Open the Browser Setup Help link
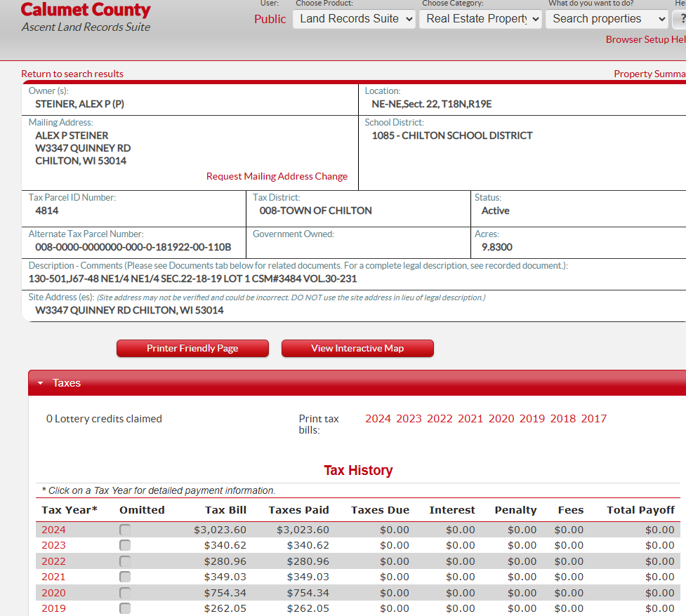The width and height of the screenshot is (686, 616). pos(645,39)
